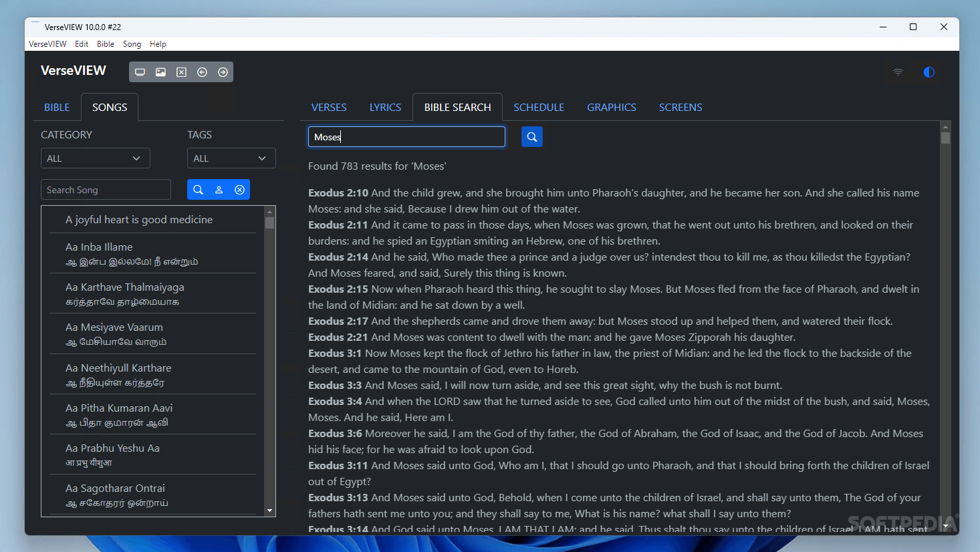Click the song list scrollbar down arrow

pos(270,511)
